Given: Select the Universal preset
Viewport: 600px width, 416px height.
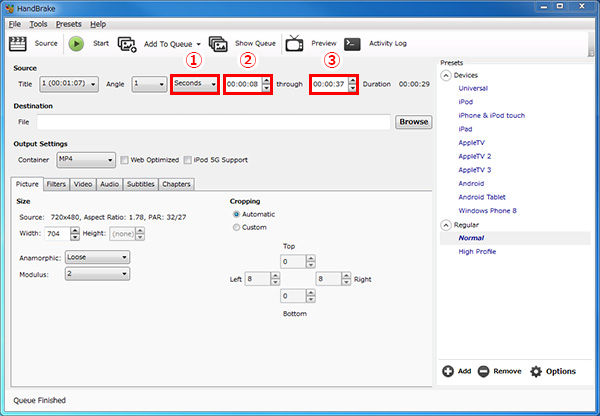Looking at the screenshot, I should click(473, 88).
